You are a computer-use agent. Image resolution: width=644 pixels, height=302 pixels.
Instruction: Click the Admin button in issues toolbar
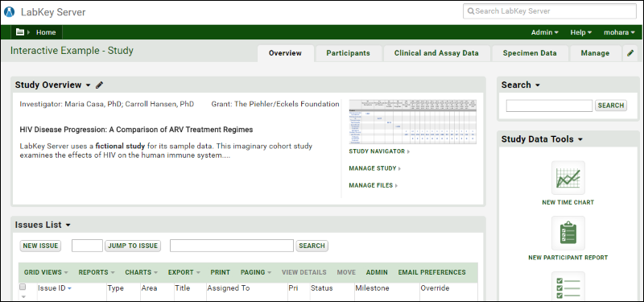377,272
